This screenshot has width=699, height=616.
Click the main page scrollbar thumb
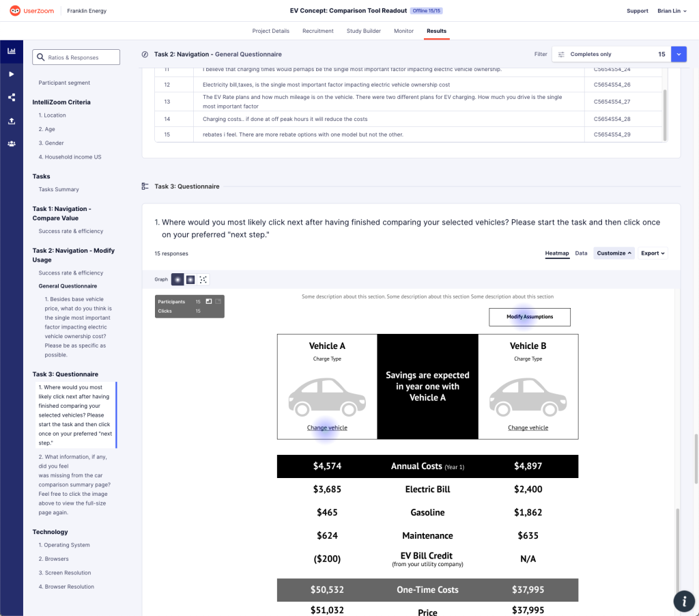[696, 459]
